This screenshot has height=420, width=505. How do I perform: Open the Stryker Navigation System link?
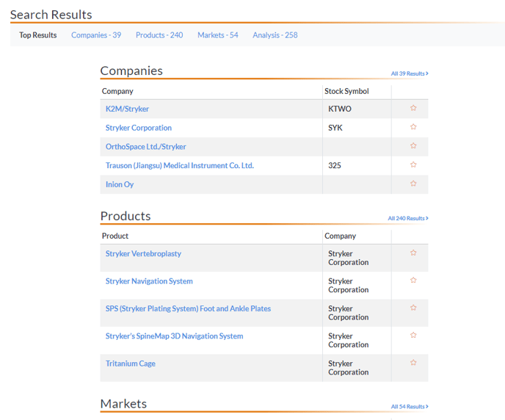[x=149, y=281]
